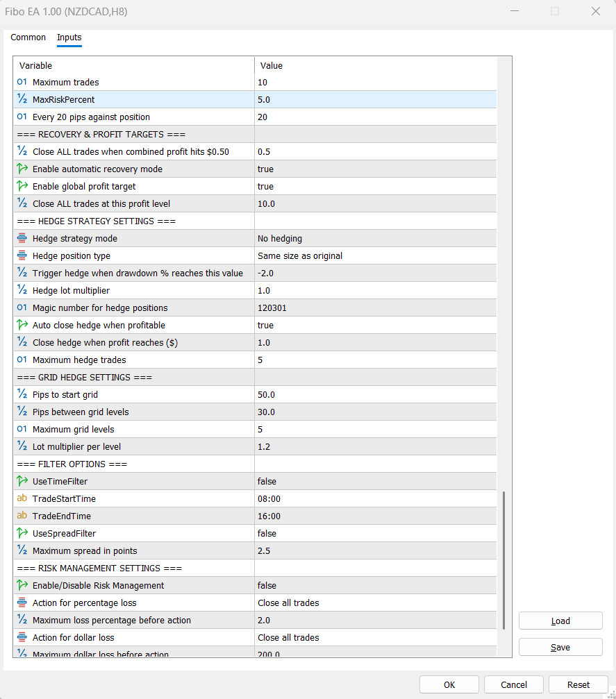Click the green arrow icon beside UseSpreadFilter
616x699 pixels.
tap(22, 533)
